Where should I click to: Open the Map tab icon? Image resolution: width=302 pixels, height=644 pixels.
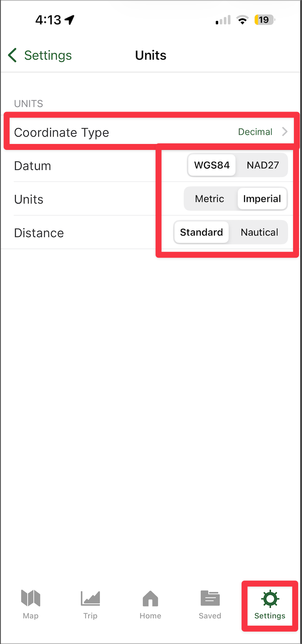click(31, 598)
